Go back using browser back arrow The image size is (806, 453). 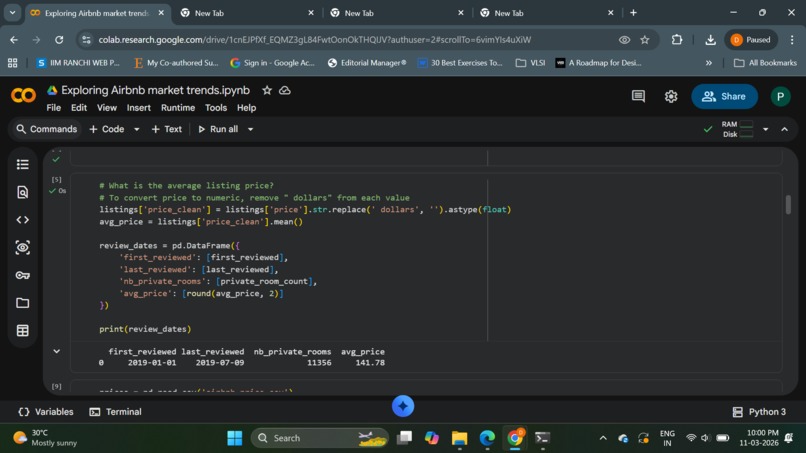tap(14, 40)
